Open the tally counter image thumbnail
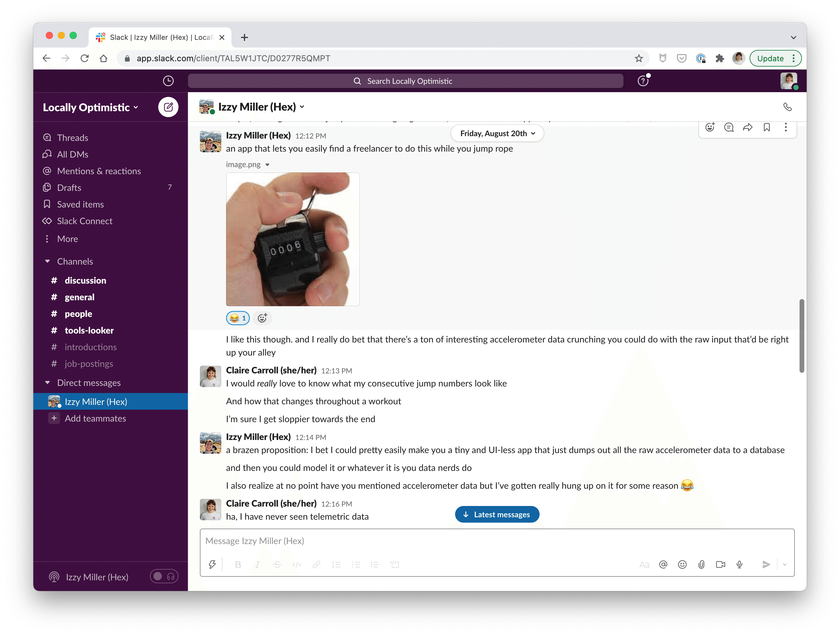The height and width of the screenshot is (635, 840). [x=292, y=239]
